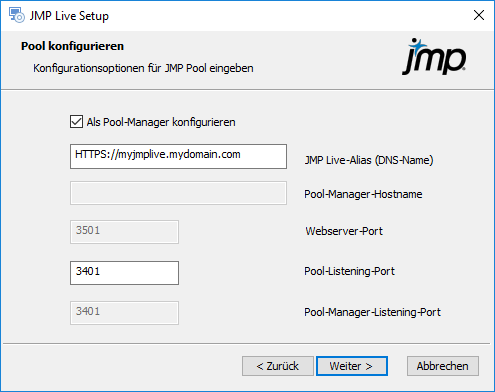Click the 'Pool-Manager-Listening-Port' label
The image size is (495, 392).
tap(372, 312)
